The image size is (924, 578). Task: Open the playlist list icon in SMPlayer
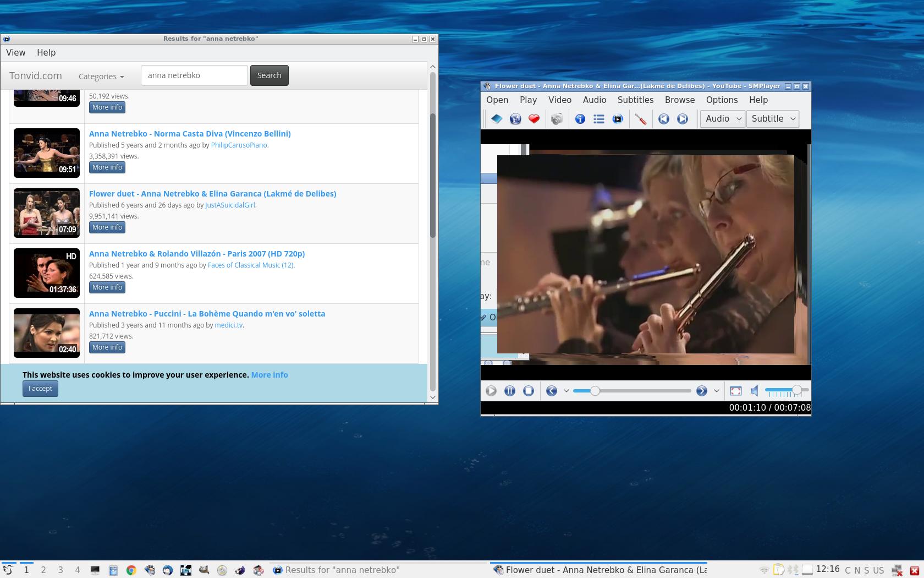pyautogui.click(x=599, y=119)
